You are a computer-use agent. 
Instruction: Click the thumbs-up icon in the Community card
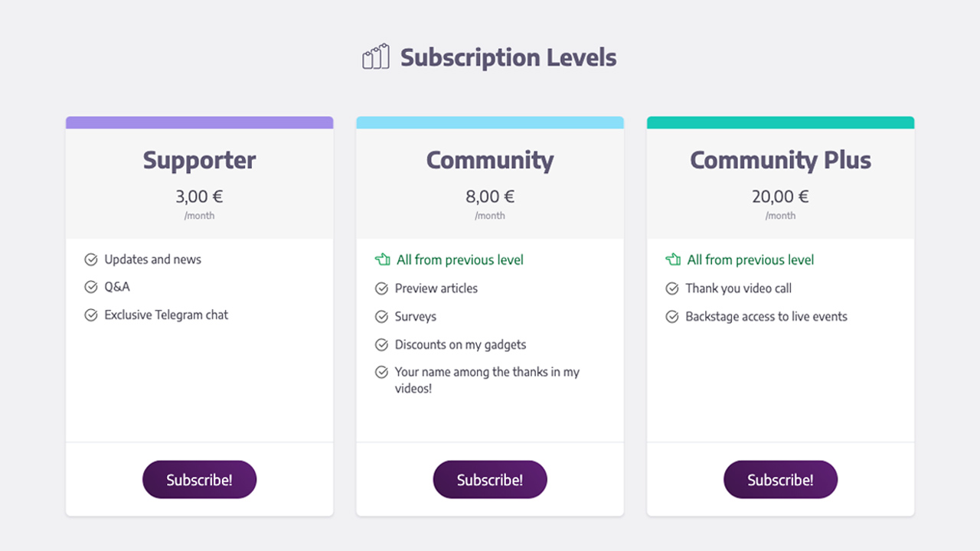382,259
